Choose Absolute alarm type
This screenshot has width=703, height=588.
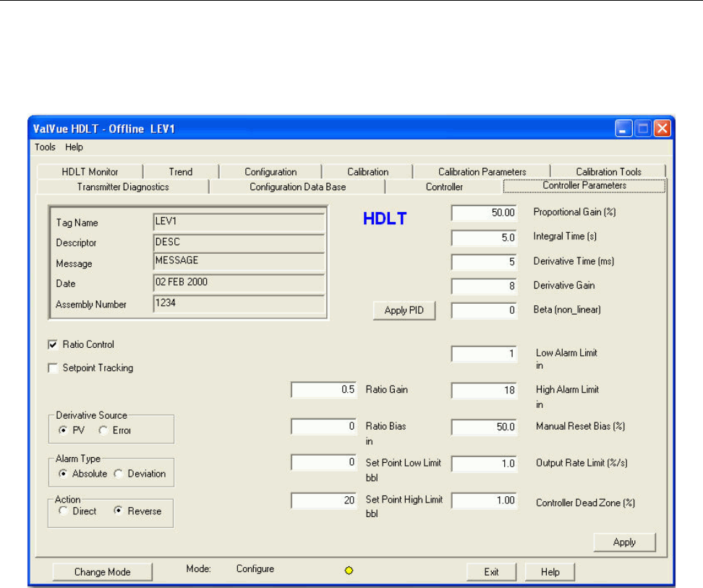(63, 474)
